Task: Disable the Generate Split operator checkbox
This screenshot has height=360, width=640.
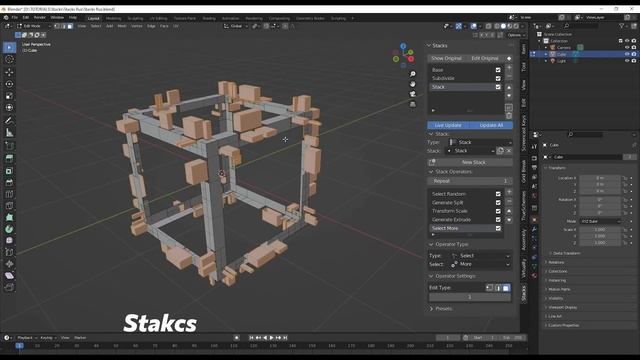Action: [x=498, y=202]
